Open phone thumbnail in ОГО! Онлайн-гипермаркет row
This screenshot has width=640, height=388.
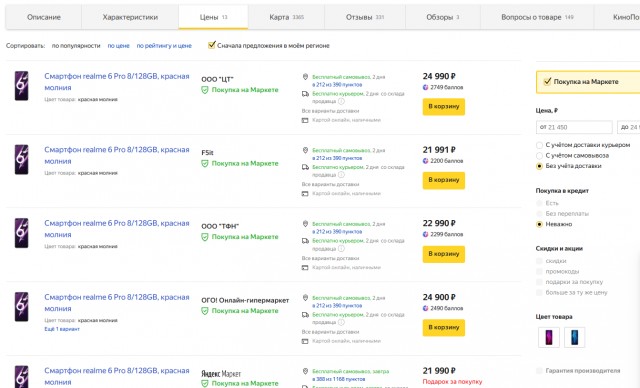tap(22, 307)
